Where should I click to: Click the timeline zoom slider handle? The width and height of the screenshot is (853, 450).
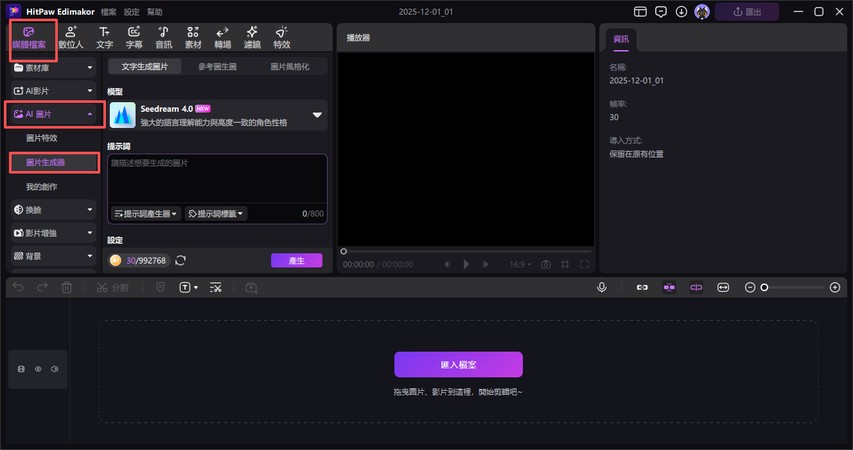pos(764,287)
